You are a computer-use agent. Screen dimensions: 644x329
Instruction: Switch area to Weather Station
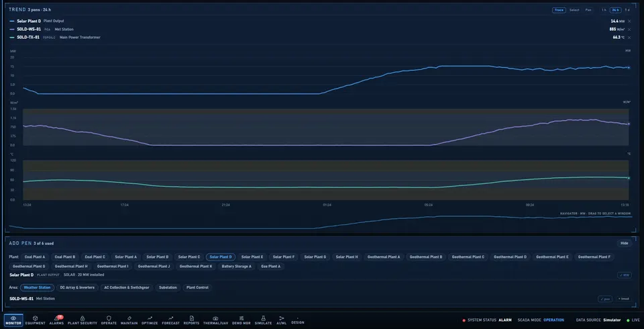(x=37, y=288)
